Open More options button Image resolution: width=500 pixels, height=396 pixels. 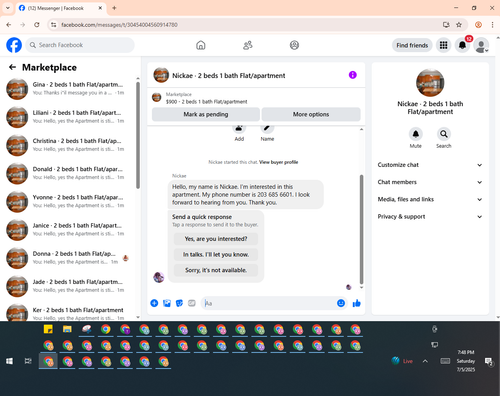click(x=311, y=114)
